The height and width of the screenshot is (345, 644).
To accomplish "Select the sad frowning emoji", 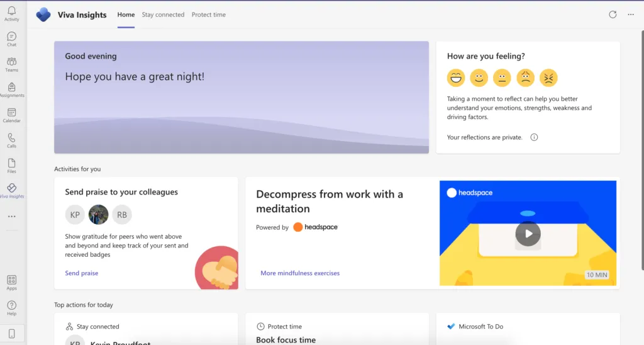I will tap(525, 77).
